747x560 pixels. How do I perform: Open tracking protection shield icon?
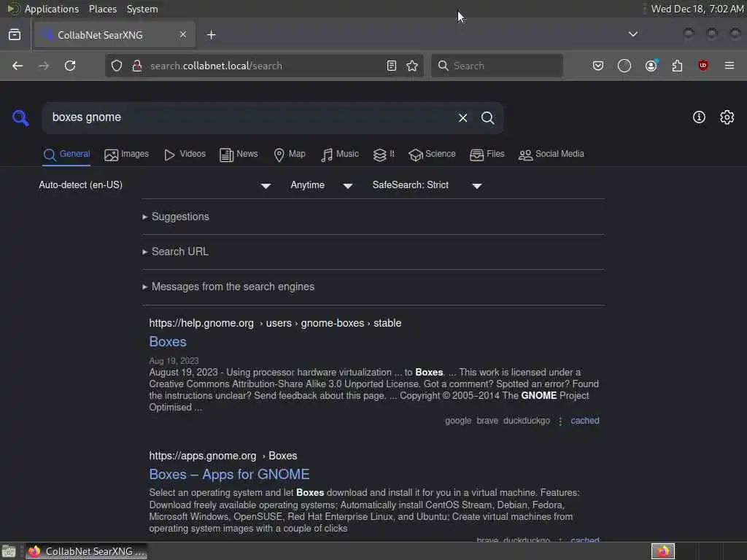117,66
